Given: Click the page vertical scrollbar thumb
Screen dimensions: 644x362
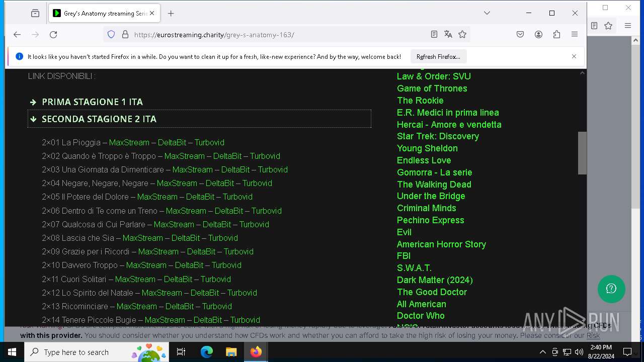Looking at the screenshot, I should [582, 153].
